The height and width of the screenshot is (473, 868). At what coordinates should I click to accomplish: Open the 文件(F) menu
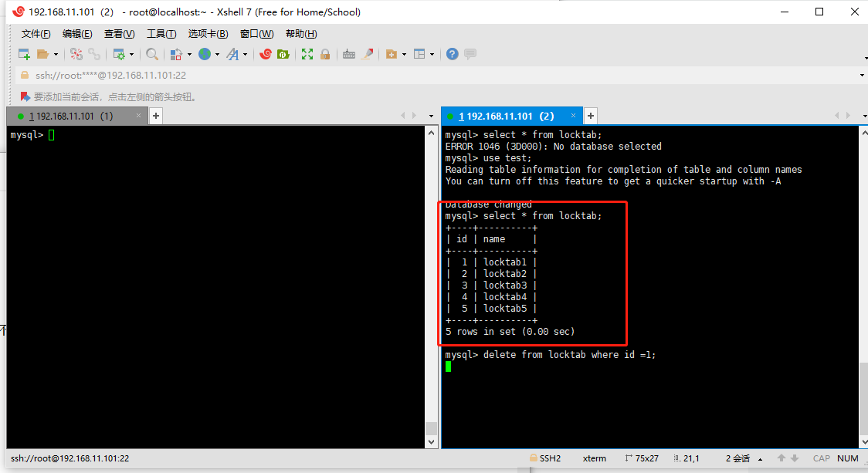36,34
